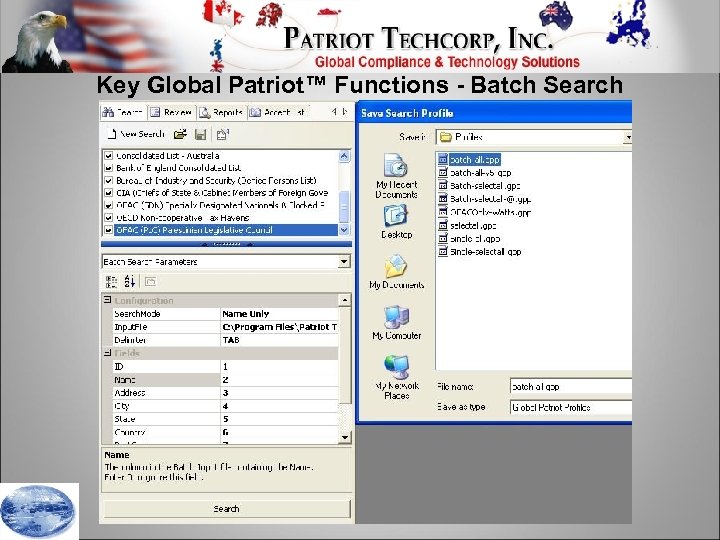Collapse the Fields section

[x=107, y=353]
